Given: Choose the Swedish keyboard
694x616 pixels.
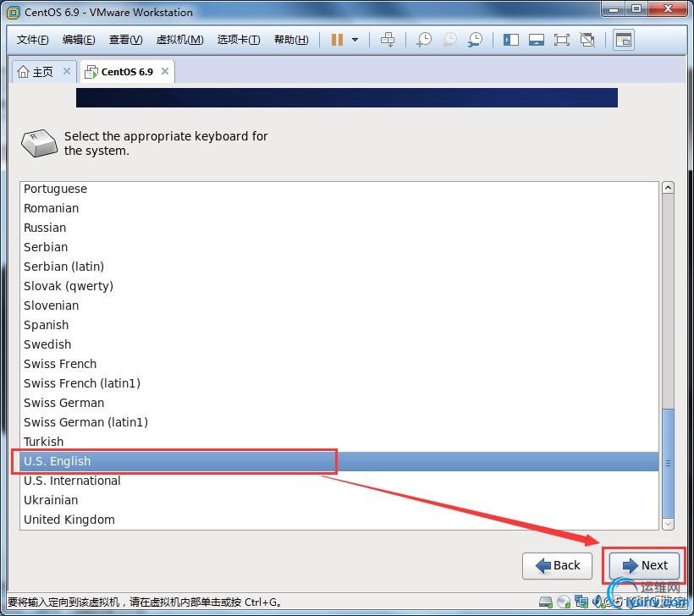Looking at the screenshot, I should [x=339, y=344].
